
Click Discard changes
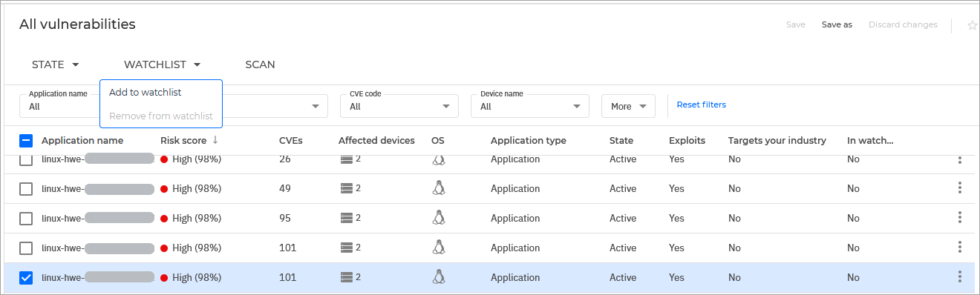click(x=903, y=24)
